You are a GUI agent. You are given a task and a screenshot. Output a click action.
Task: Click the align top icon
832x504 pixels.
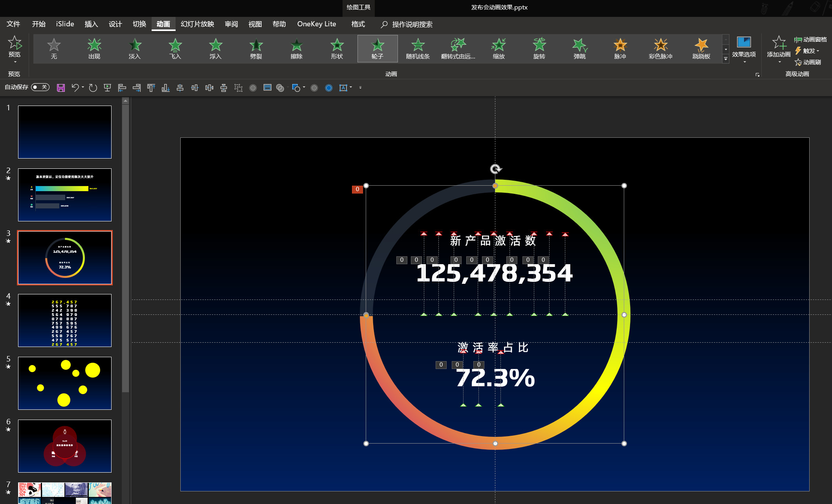(151, 88)
